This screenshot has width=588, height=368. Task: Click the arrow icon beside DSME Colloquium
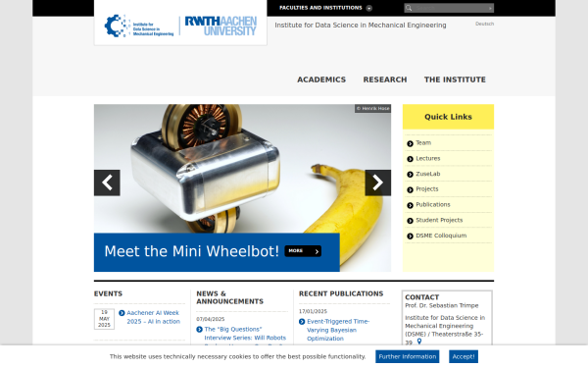[410, 237]
